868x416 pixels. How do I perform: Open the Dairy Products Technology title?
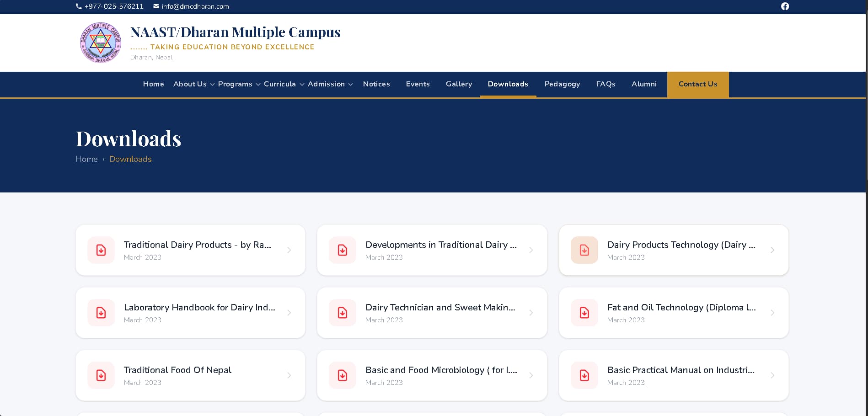click(681, 245)
